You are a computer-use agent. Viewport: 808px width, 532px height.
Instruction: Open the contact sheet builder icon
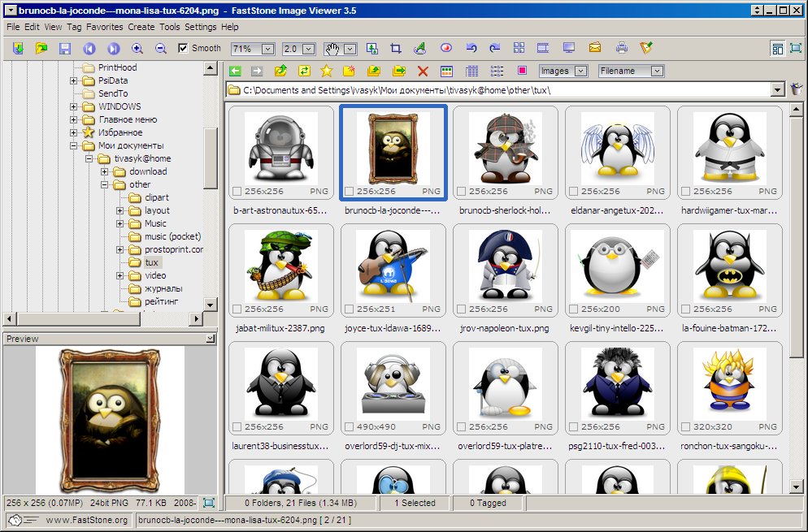point(519,48)
